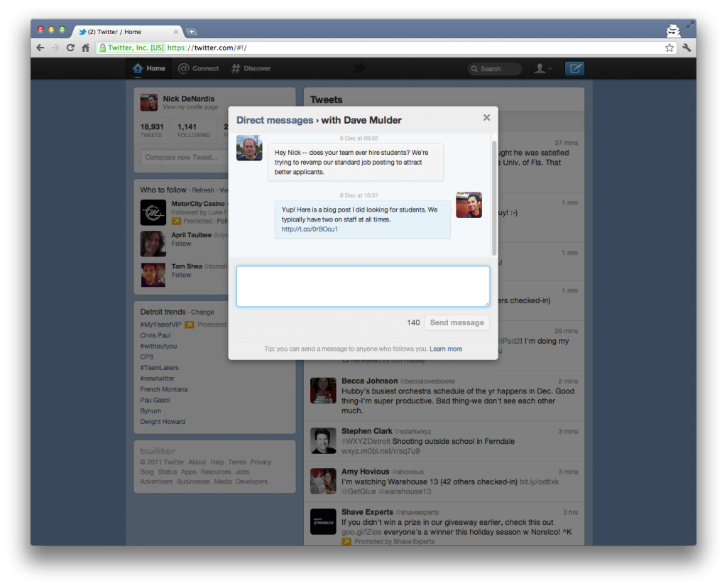727x588 pixels.
Task: Open the compose tweet pencil icon
Action: 574,69
